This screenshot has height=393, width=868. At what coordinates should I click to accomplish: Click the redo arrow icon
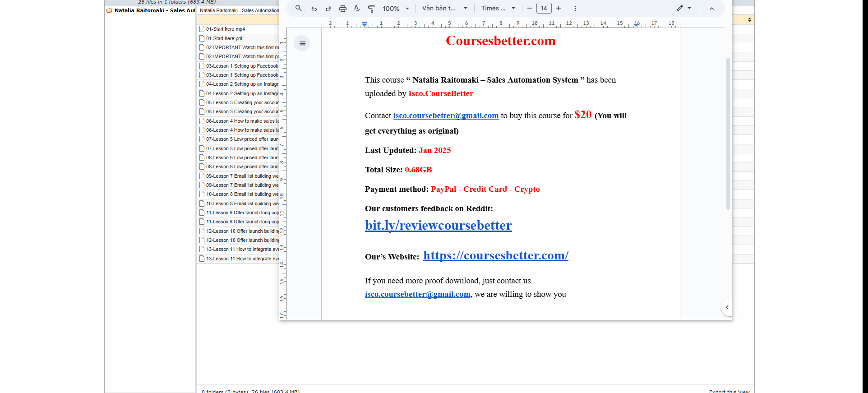pyautogui.click(x=328, y=9)
